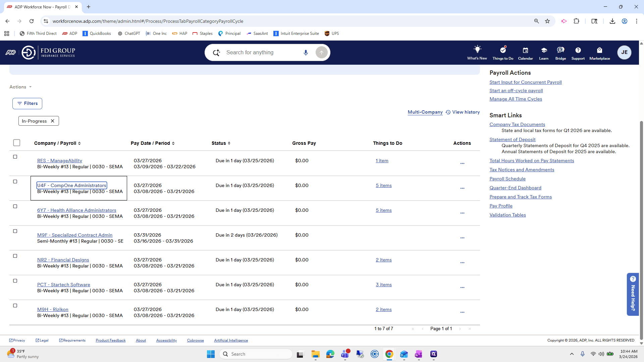
Task: Open Things to Do checkmark icon
Action: (x=503, y=50)
